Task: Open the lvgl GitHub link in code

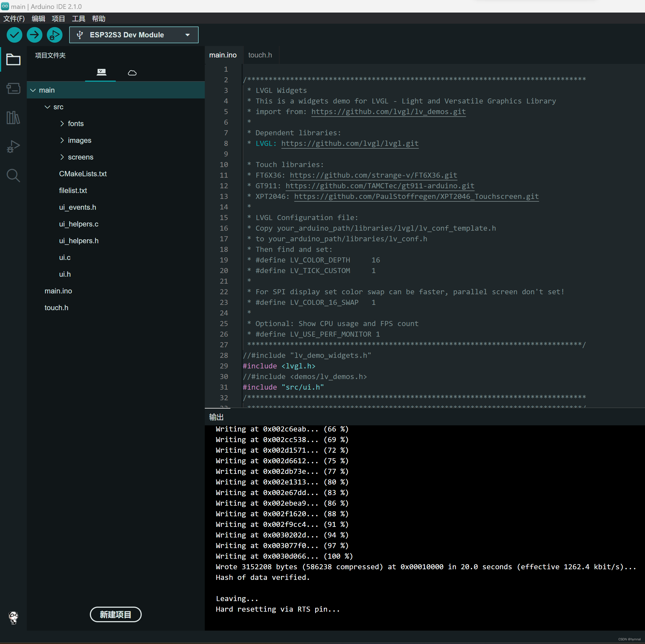Action: point(350,144)
